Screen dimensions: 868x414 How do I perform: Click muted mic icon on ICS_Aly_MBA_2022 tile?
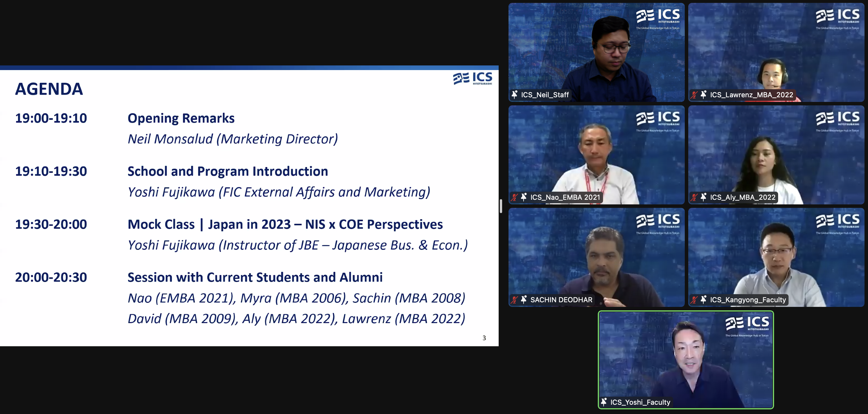694,197
